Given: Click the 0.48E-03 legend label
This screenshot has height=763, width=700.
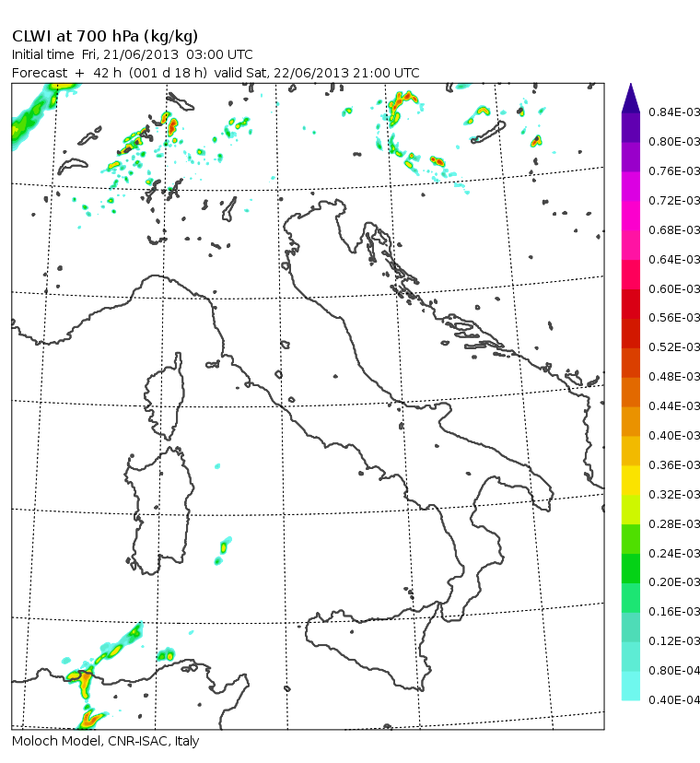Looking at the screenshot, I should pyautogui.click(x=674, y=377).
